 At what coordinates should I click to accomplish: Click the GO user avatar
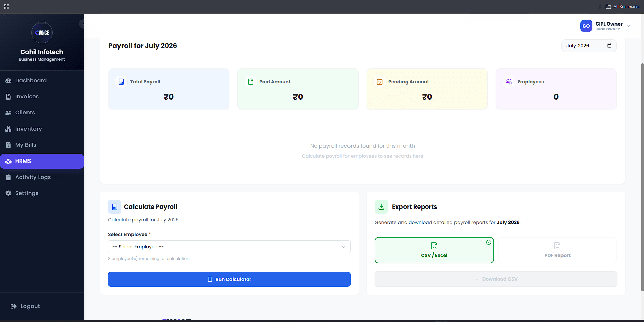[x=586, y=26]
